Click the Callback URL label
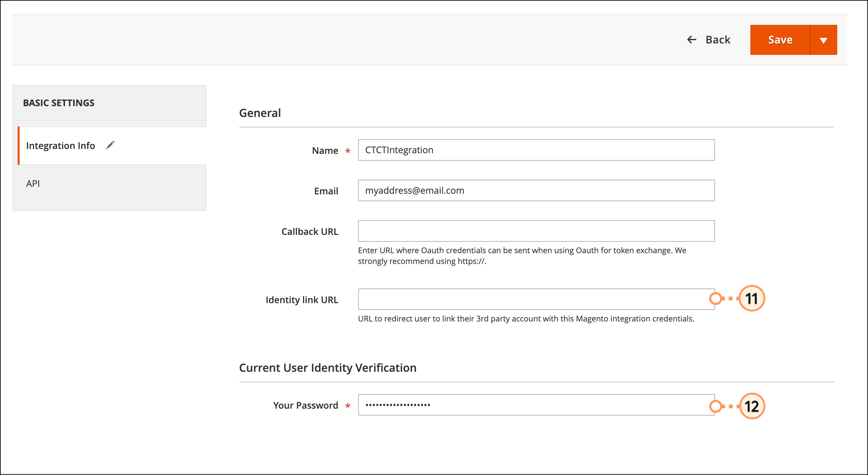 [310, 232]
